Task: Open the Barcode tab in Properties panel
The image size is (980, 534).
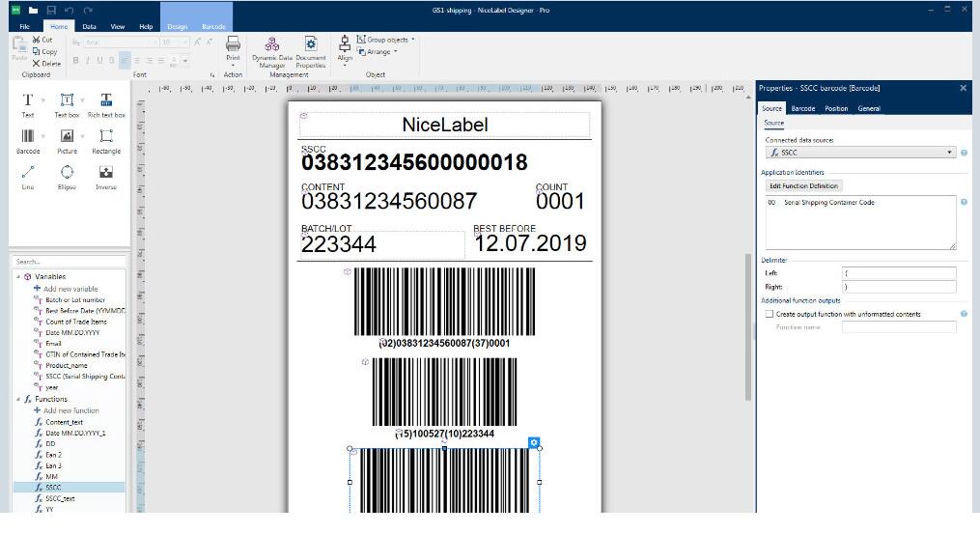Action: (x=803, y=109)
